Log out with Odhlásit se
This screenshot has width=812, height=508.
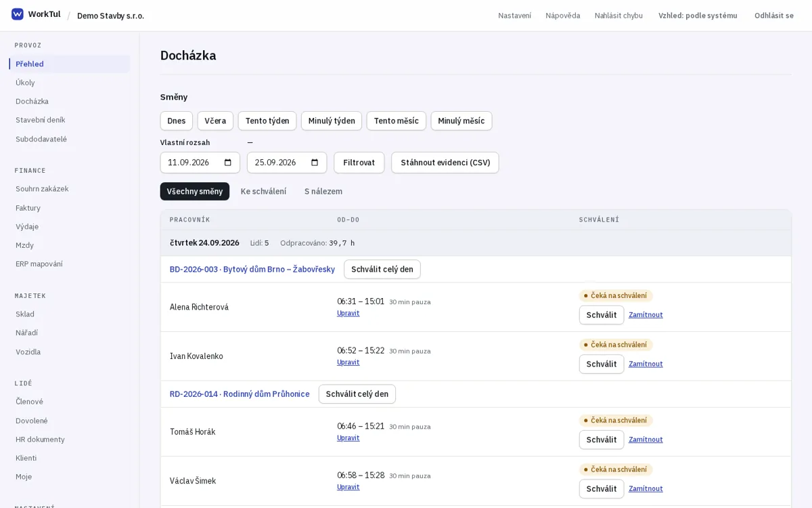coord(774,16)
